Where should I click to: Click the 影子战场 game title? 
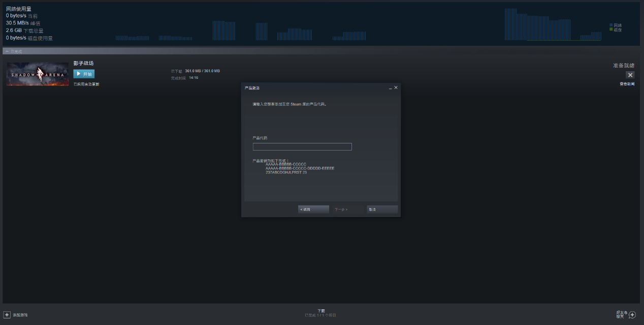pyautogui.click(x=83, y=63)
